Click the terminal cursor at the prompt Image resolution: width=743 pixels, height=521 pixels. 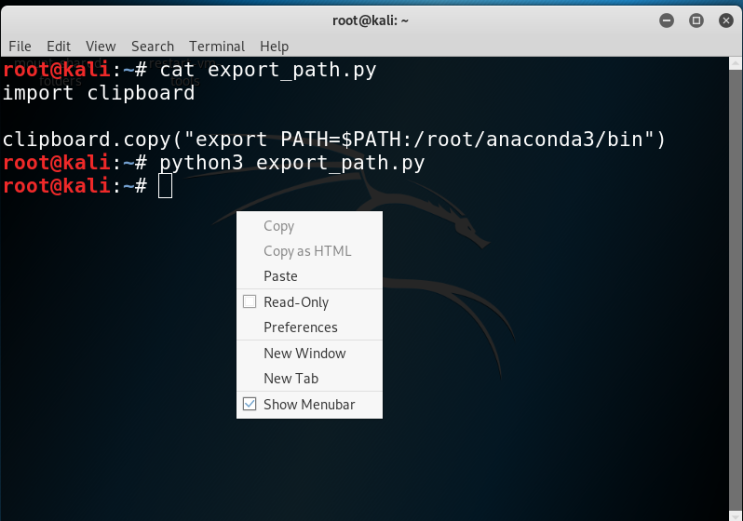(x=165, y=186)
